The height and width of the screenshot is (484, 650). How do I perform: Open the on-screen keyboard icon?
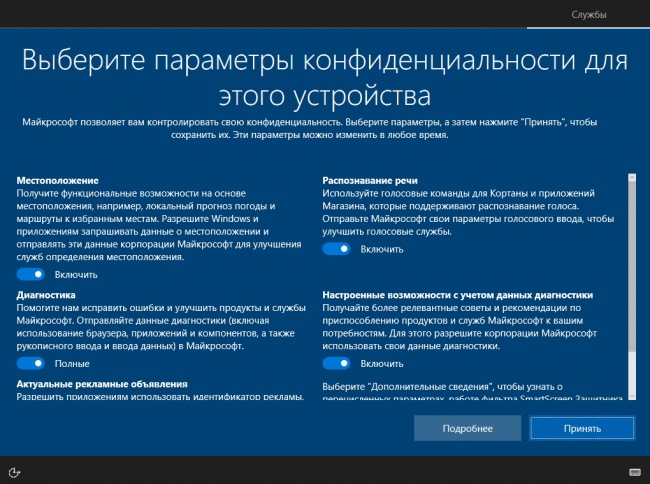pos(635,472)
